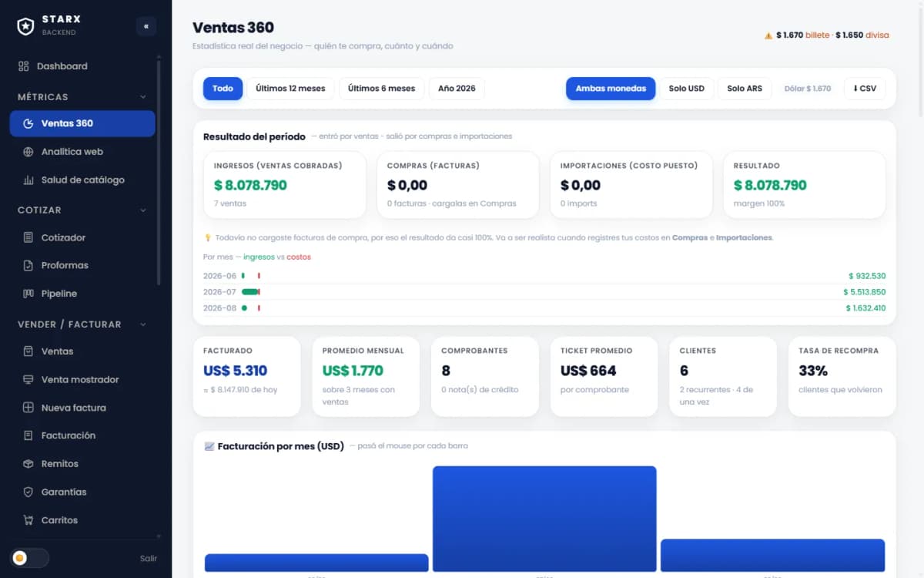
Task: Click the Carritos shopping cart icon
Action: coord(28,520)
